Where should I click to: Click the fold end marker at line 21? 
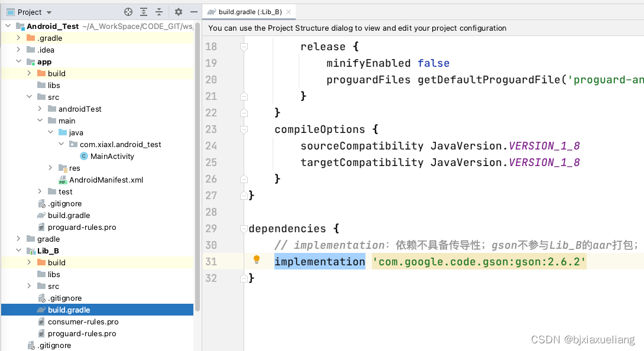click(244, 96)
